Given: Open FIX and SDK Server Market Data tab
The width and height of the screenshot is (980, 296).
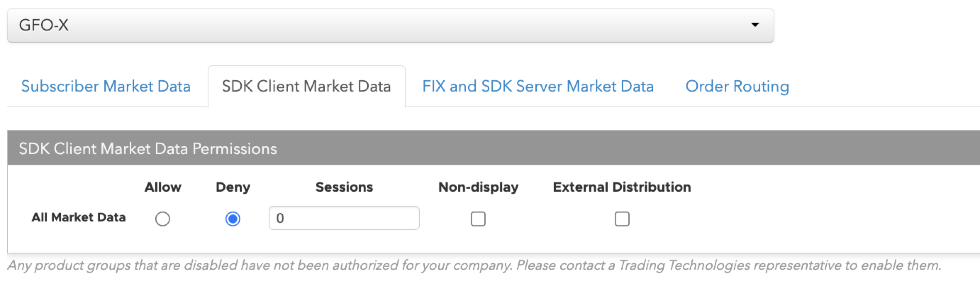Looking at the screenshot, I should tap(538, 86).
